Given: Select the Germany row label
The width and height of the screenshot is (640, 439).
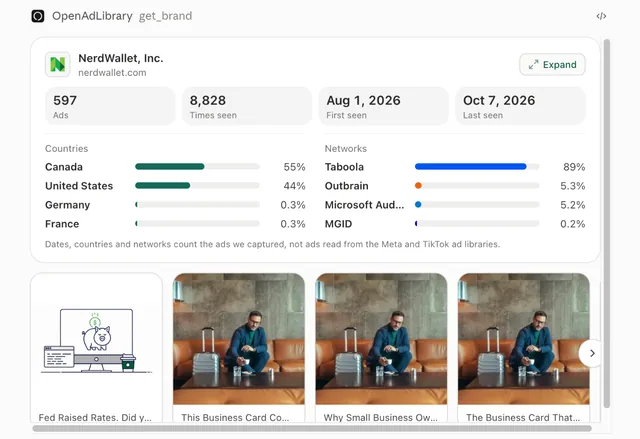Looking at the screenshot, I should (67, 205).
